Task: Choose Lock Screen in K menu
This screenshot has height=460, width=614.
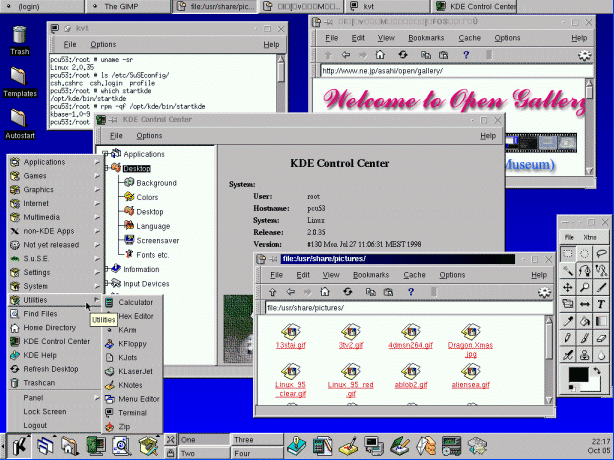Action: pos(54,411)
